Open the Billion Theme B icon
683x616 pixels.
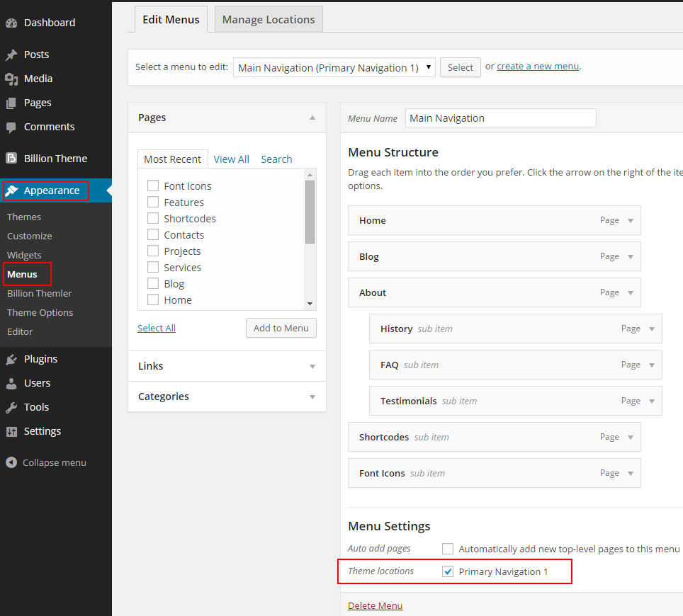point(11,158)
